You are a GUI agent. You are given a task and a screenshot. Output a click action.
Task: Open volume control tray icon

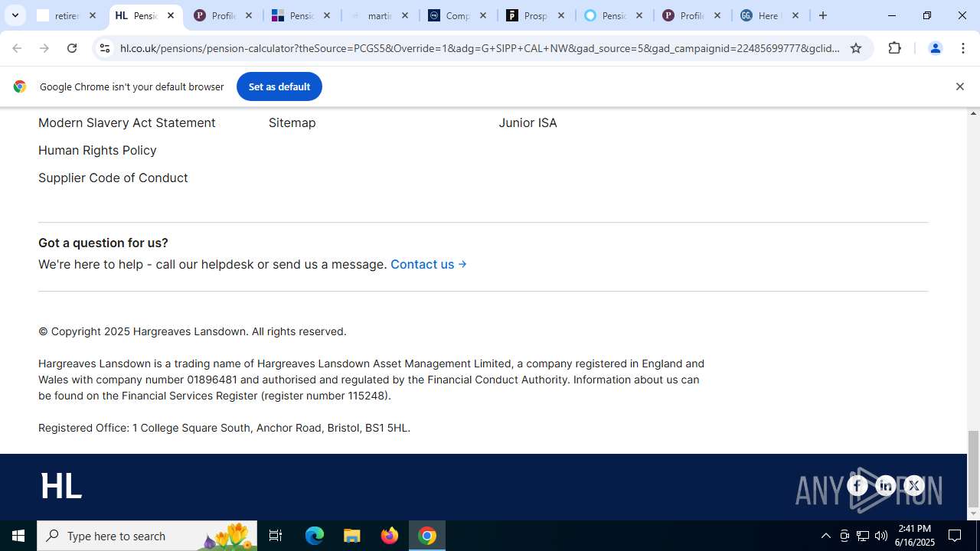tap(881, 536)
